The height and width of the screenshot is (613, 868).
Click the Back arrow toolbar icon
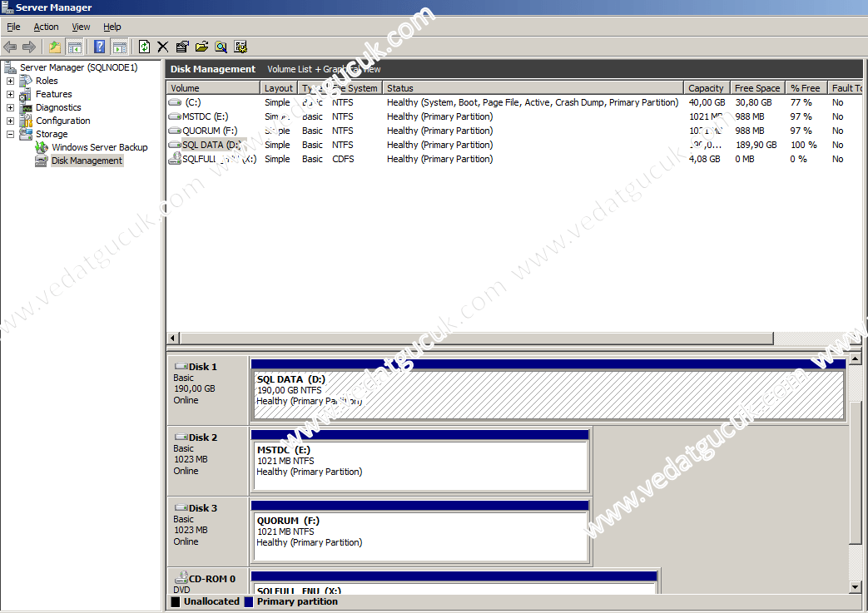[x=10, y=47]
